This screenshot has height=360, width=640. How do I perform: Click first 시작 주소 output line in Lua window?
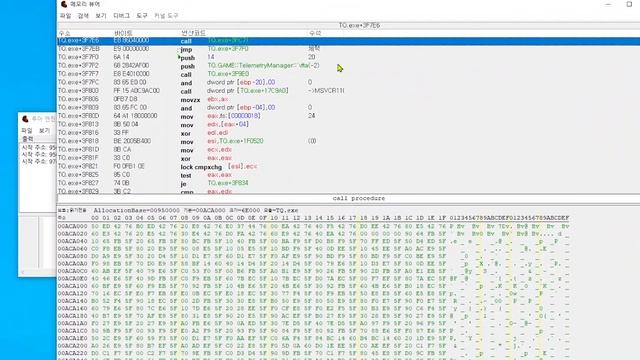[x=39, y=147]
